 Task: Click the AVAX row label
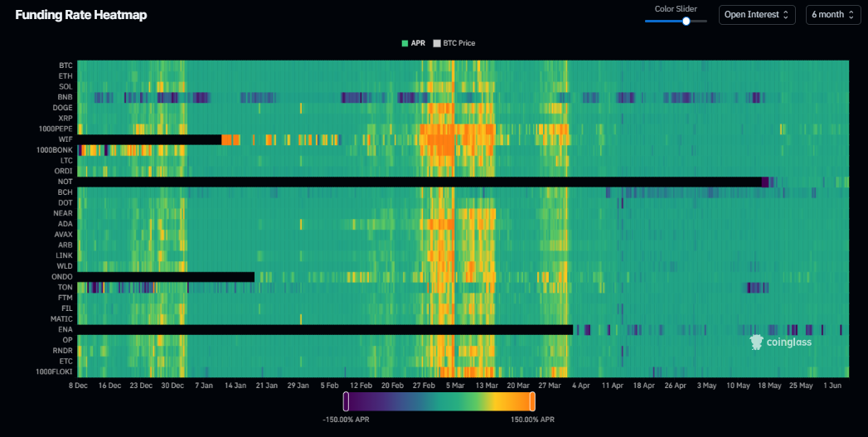tap(64, 235)
